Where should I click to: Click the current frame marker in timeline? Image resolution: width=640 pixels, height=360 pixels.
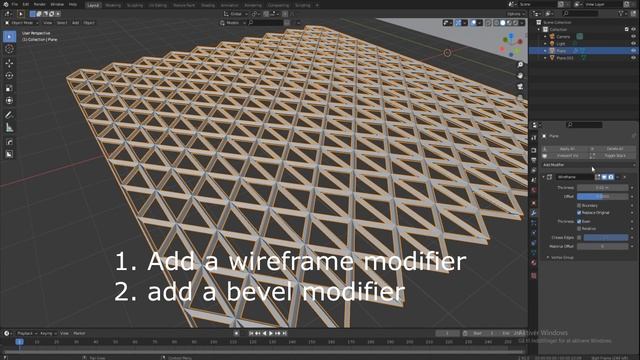pos(19,342)
